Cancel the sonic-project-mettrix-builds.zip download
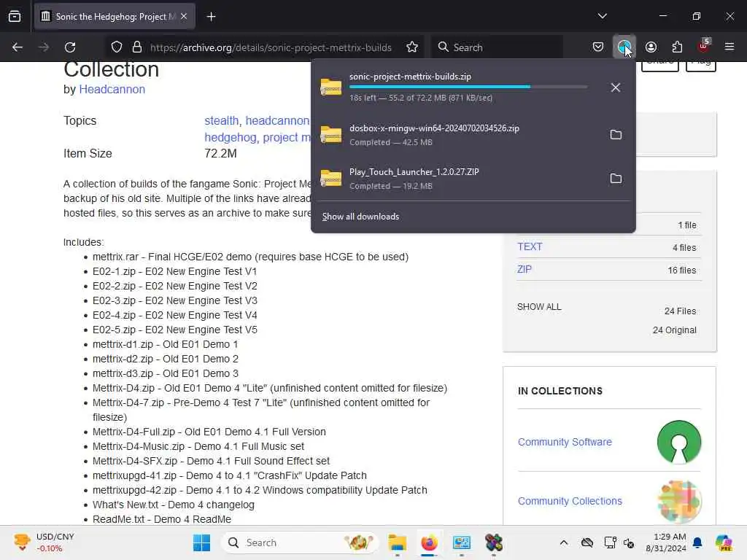Image resolution: width=747 pixels, height=560 pixels. (x=616, y=87)
